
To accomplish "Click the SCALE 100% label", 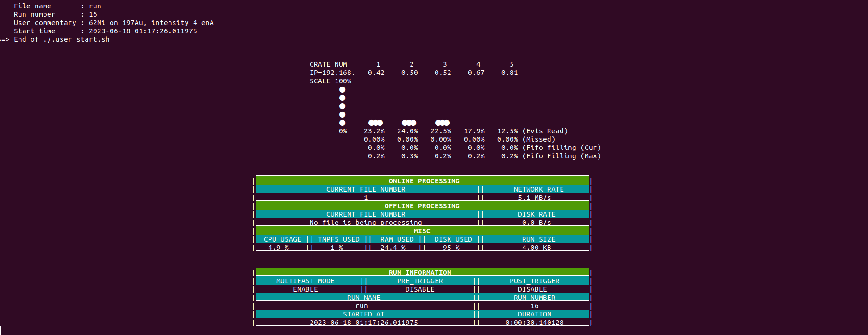I will tap(330, 81).
